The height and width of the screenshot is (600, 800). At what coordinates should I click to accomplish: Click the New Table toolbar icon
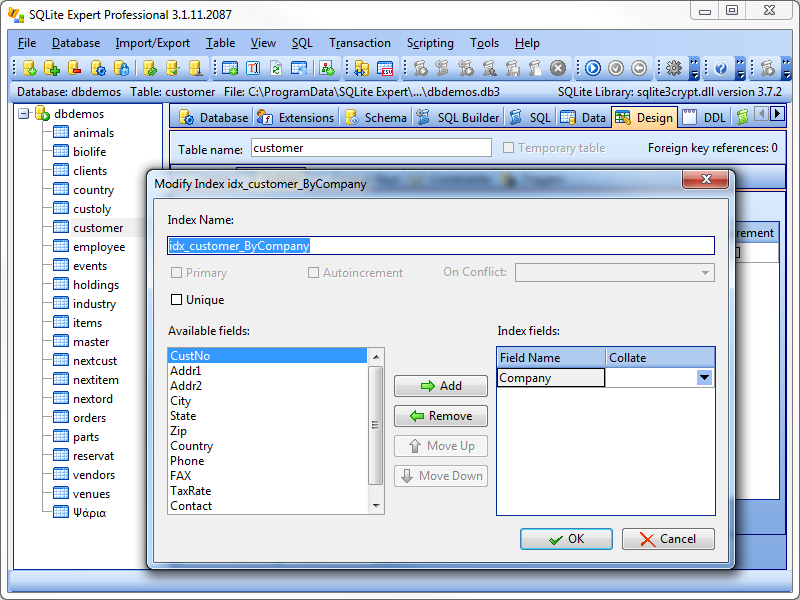(x=230, y=68)
